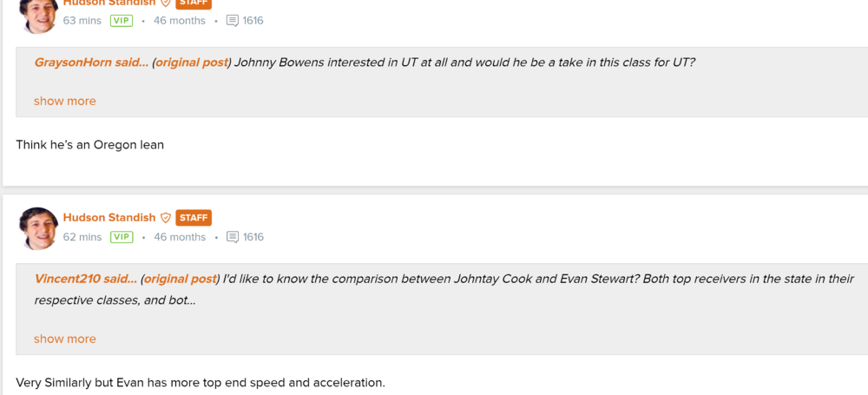This screenshot has width=868, height=395.
Task: Click the avatar photo in the 63 mins post
Action: click(x=39, y=15)
